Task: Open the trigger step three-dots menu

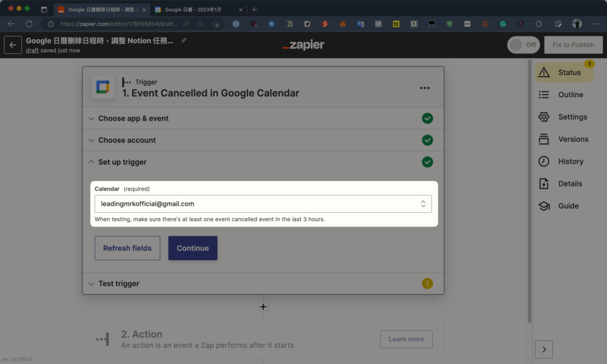Action: coord(424,88)
